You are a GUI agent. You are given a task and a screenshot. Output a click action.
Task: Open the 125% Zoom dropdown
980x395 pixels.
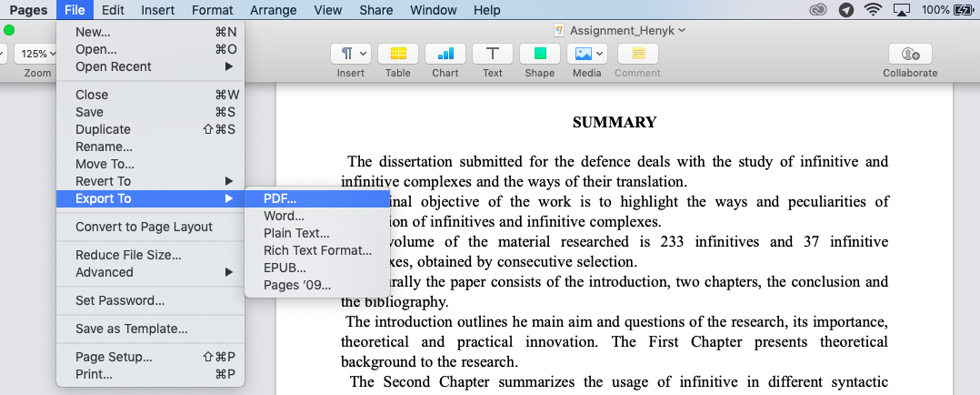(x=37, y=54)
